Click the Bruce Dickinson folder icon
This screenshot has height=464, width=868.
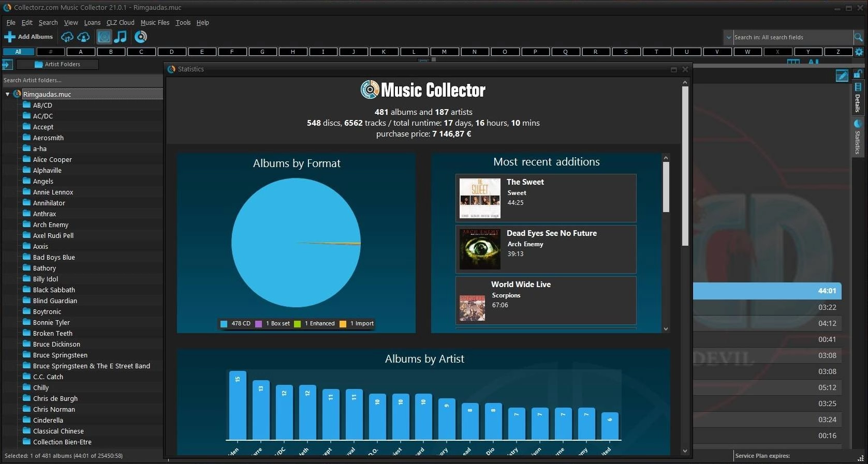coord(26,344)
